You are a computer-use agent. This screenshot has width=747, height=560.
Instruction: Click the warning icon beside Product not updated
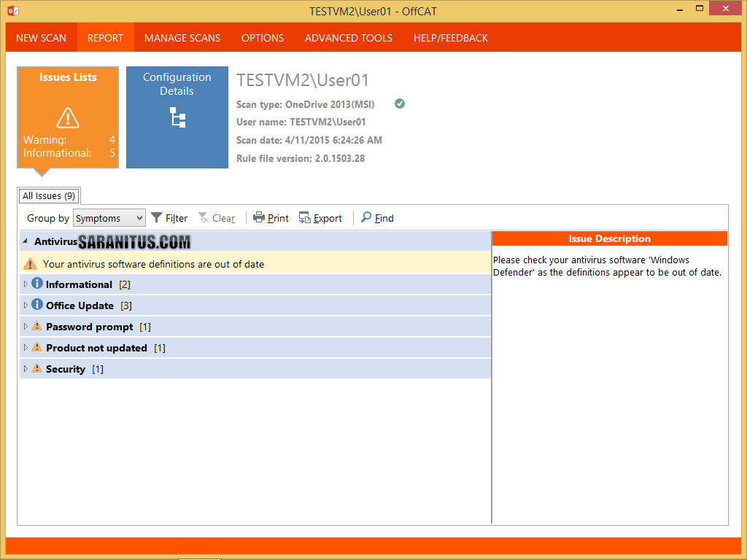click(x=37, y=347)
